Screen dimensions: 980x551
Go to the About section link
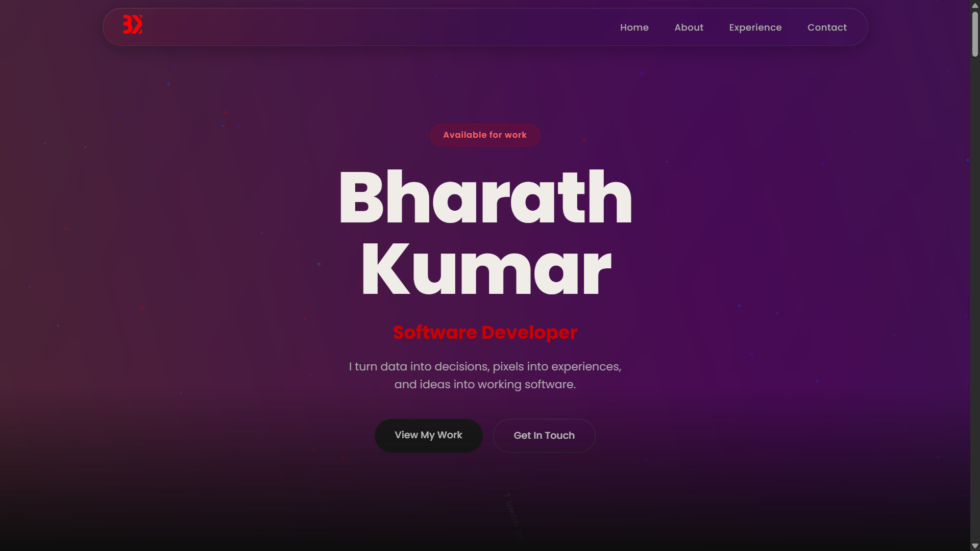[689, 28]
